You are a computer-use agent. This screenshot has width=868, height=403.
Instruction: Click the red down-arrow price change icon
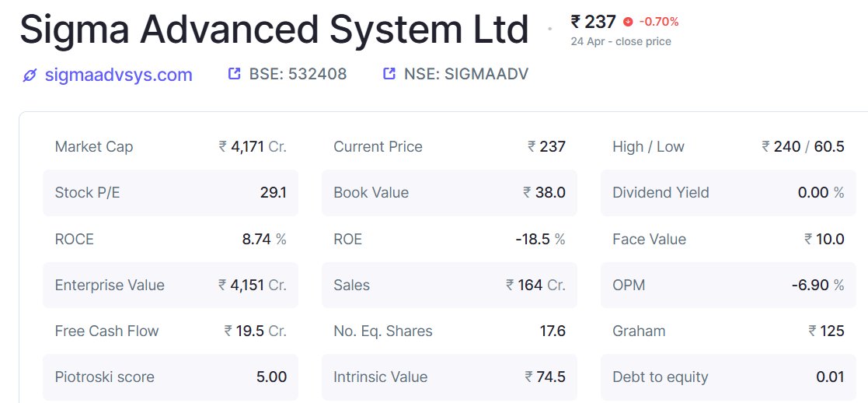(628, 23)
